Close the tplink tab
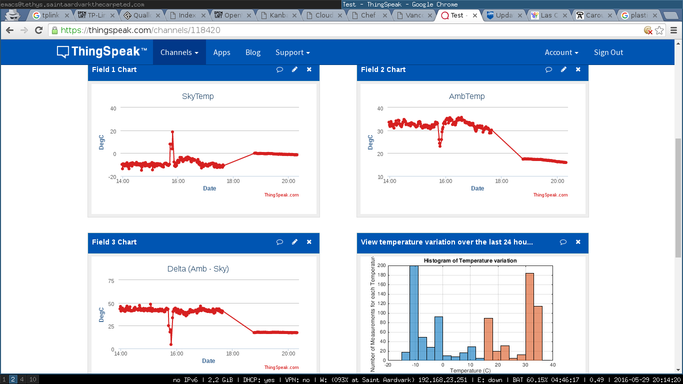This screenshot has width=683, height=384. click(67, 15)
